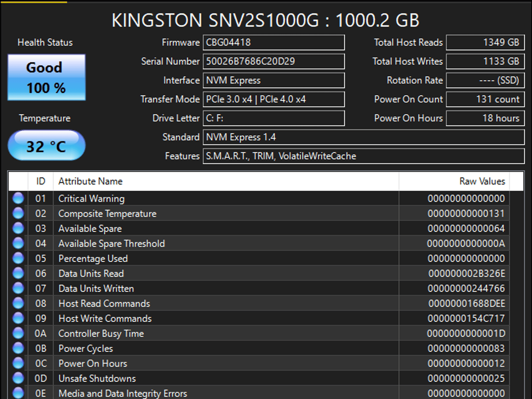Click the status orb icon for Available Spare
Image resolution: width=532 pixels, height=399 pixels.
[x=18, y=228]
